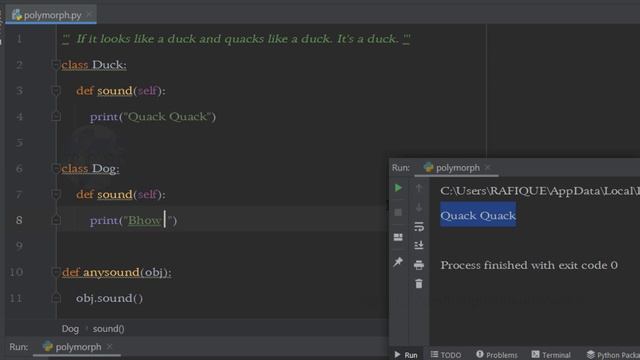Click fold end marker on line 8
640x360 pixels.
click(x=56, y=220)
